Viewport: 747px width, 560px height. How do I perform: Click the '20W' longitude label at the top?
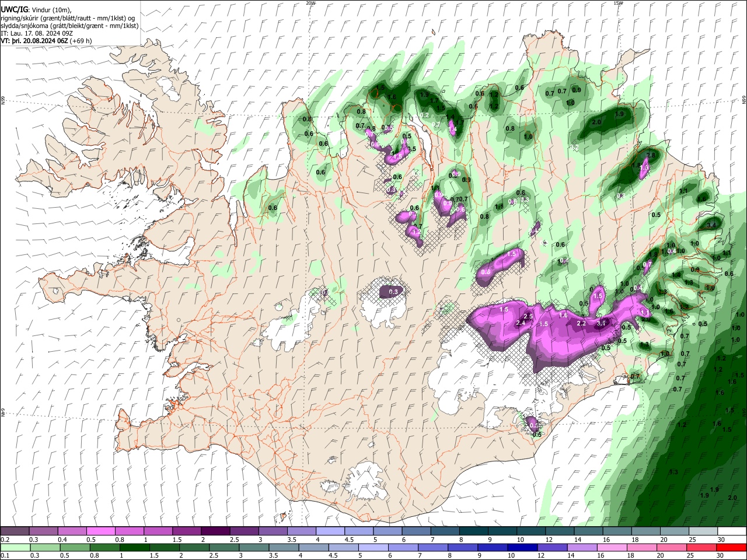[x=310, y=3]
